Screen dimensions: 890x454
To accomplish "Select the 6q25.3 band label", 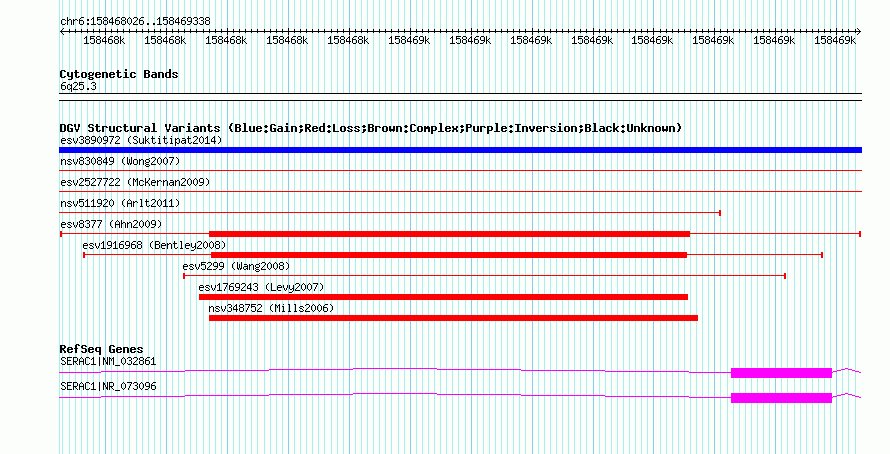I will (78, 86).
